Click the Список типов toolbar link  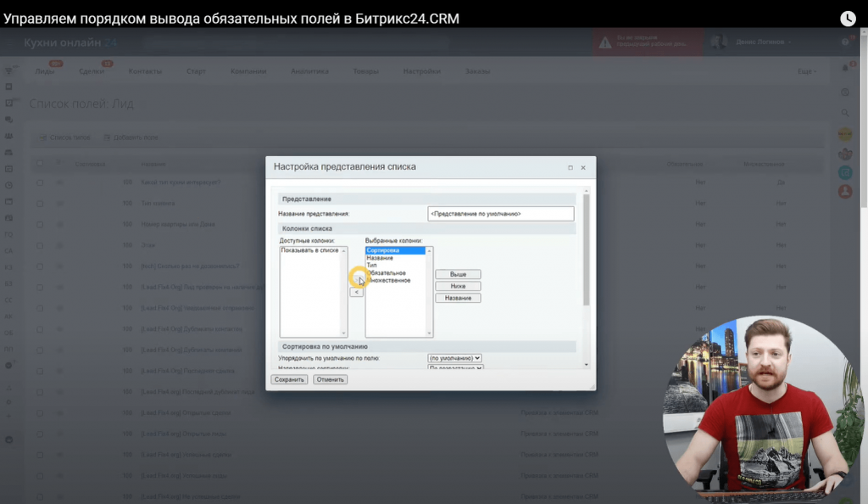click(64, 137)
